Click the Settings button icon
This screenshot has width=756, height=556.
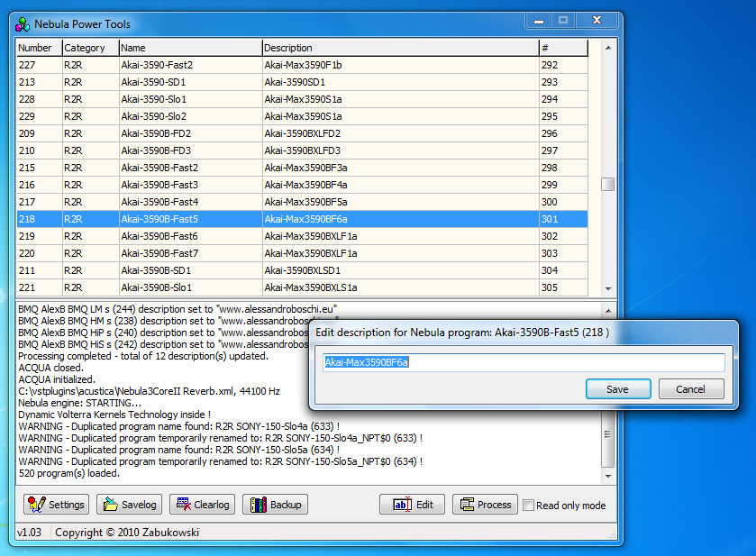pyautogui.click(x=37, y=505)
